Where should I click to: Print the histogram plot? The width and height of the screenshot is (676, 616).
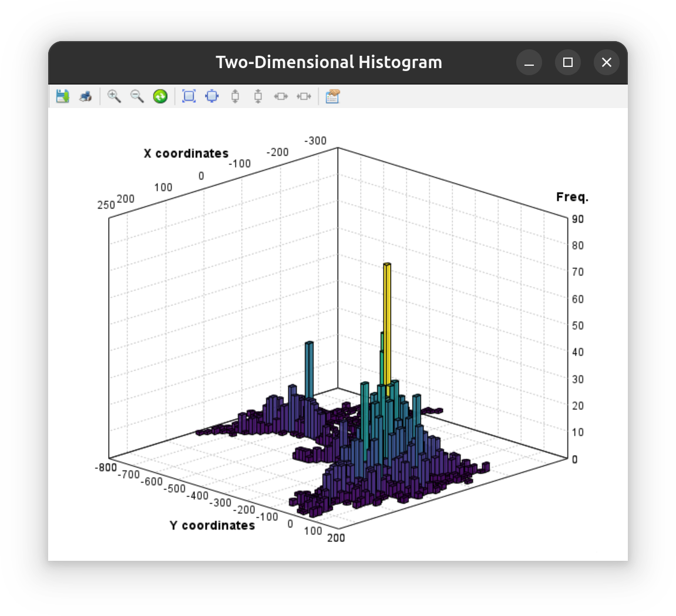85,96
